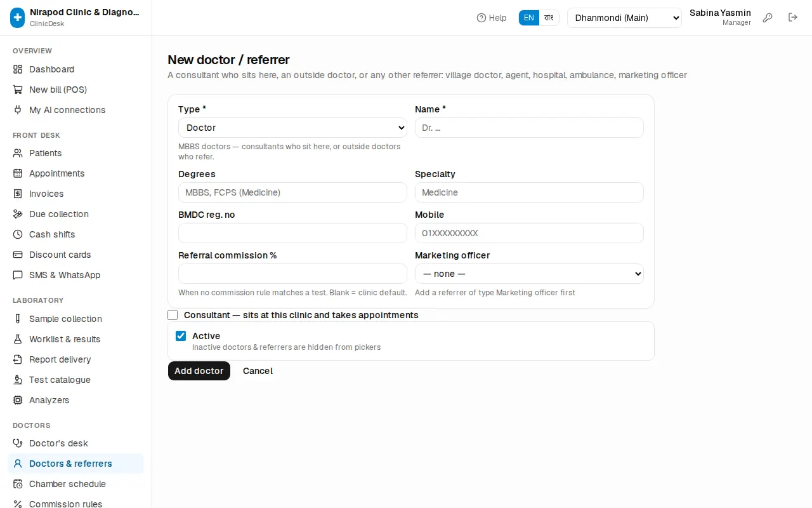Image resolution: width=812 pixels, height=508 pixels.
Task: Open the Marketing officer dropdown
Action: point(529,274)
